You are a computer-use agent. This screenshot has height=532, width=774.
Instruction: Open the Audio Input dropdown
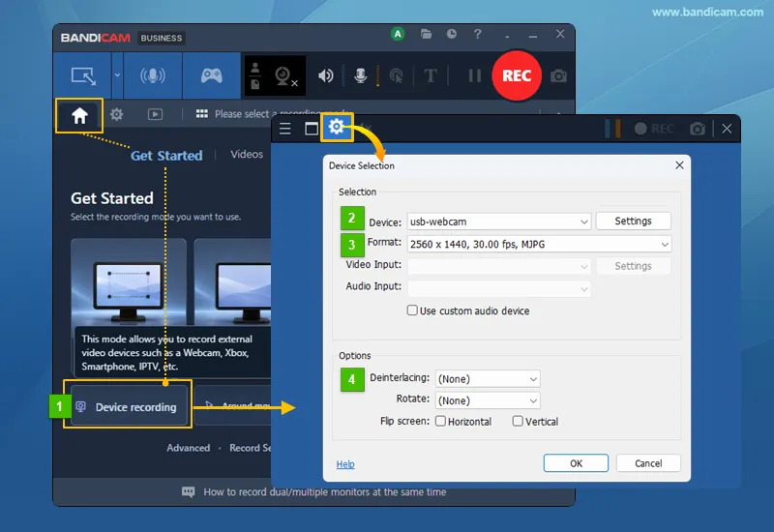[498, 288]
